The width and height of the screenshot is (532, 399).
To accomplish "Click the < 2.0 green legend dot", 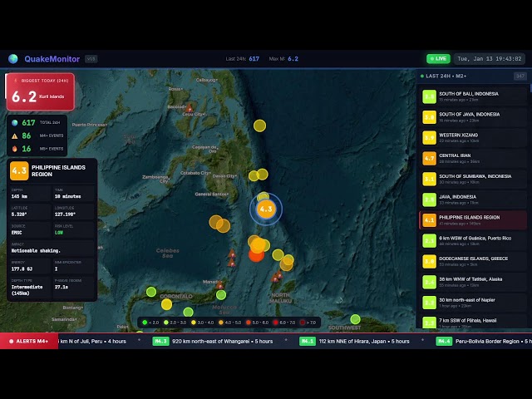I will coord(145,323).
